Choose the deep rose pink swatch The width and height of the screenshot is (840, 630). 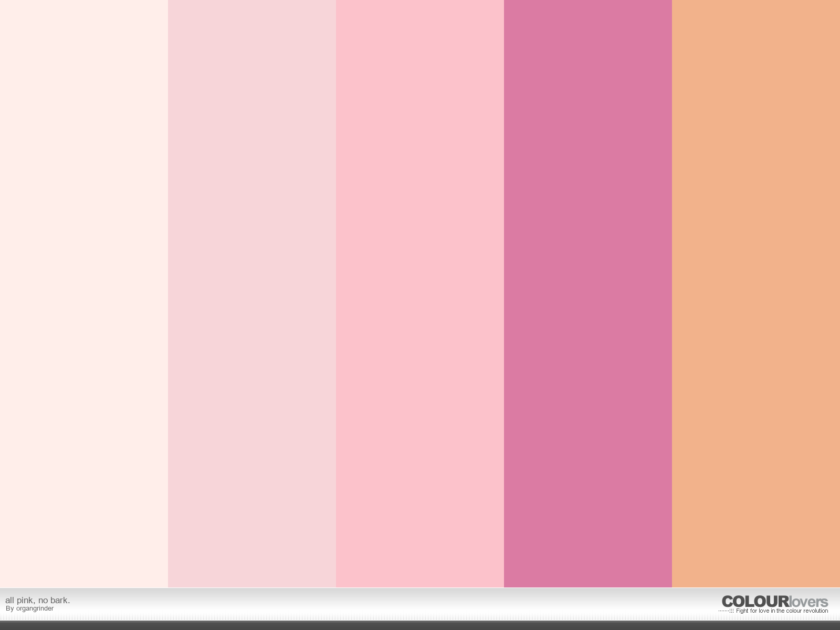(588, 294)
